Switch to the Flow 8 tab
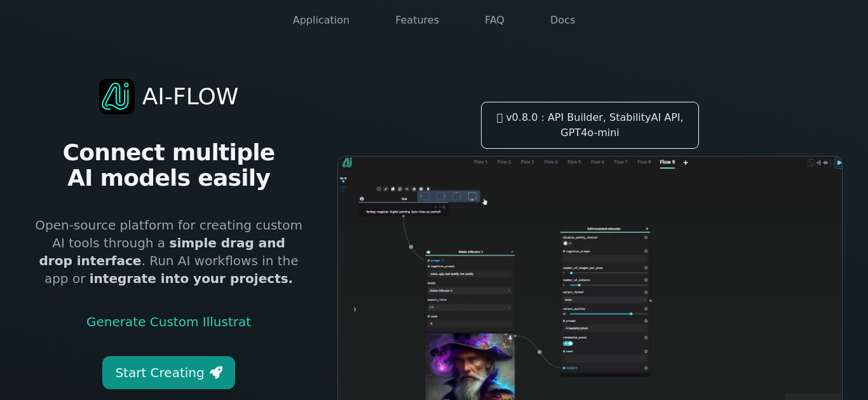 click(x=644, y=162)
